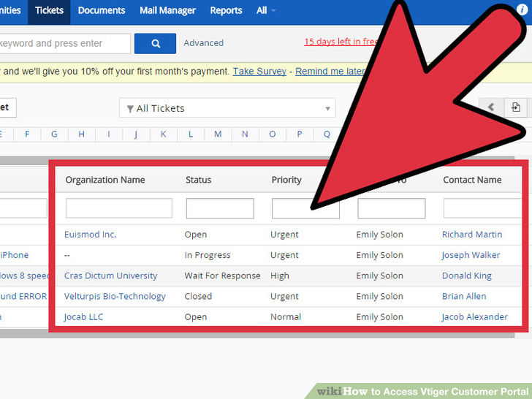Click the Organization Name filter field

[118, 208]
